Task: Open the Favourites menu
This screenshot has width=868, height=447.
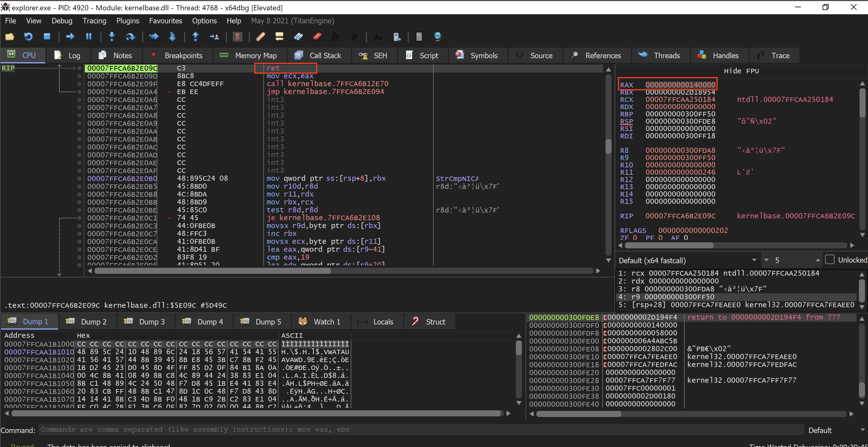Action: click(166, 21)
